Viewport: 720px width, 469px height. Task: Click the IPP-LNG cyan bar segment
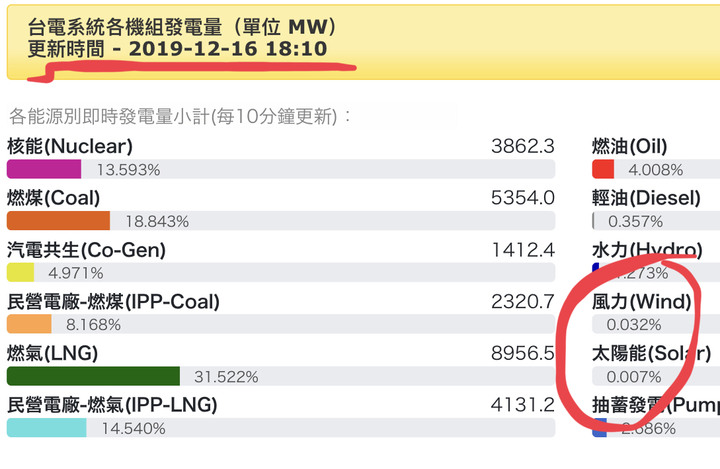(46, 428)
